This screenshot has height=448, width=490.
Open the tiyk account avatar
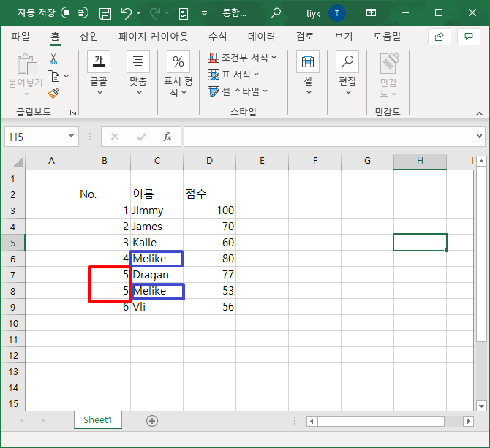point(337,13)
